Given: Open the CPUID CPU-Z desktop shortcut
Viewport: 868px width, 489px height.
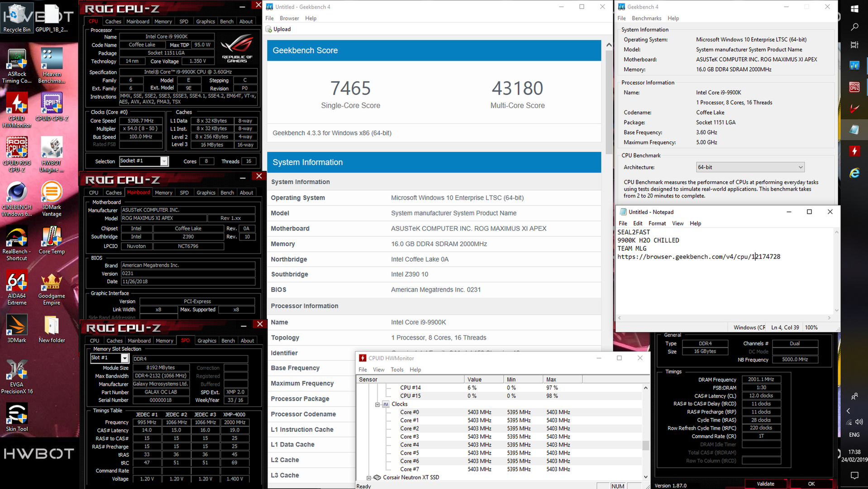Looking at the screenshot, I should [x=52, y=107].
